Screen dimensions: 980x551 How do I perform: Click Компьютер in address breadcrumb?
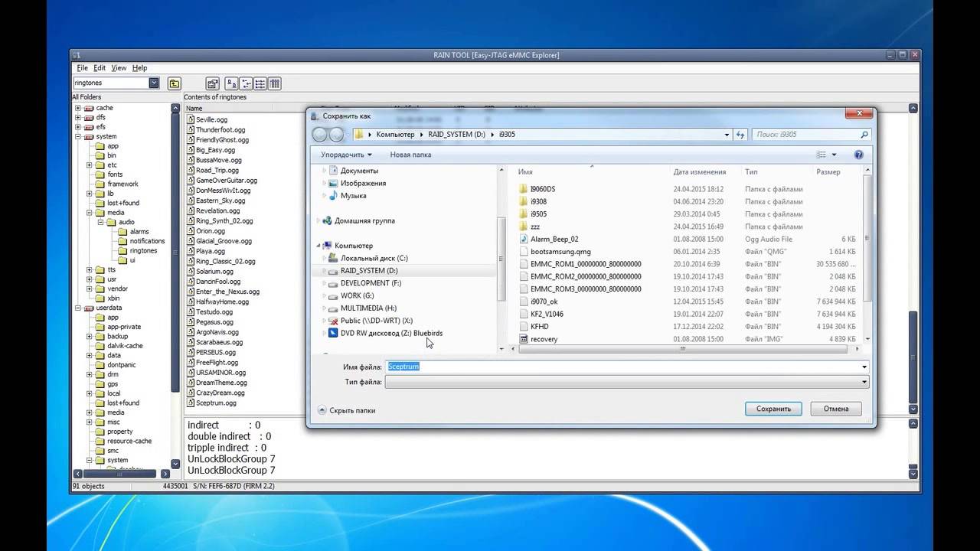tap(395, 135)
